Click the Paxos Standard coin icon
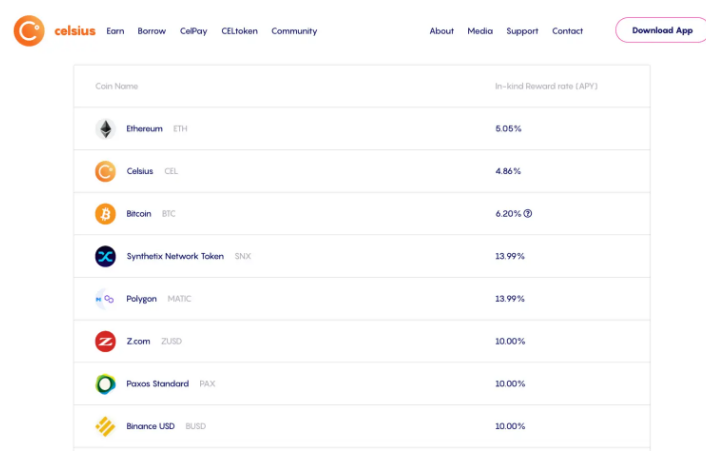Image resolution: width=706 pixels, height=451 pixels. point(105,384)
